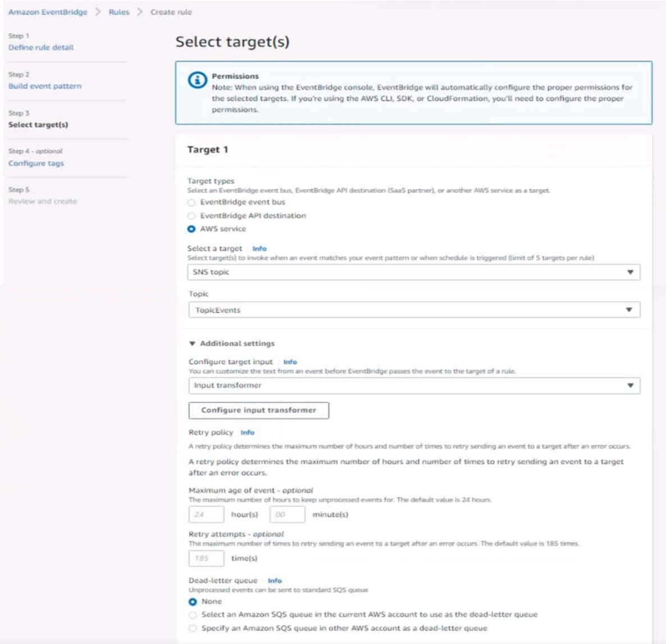The width and height of the screenshot is (666, 644).
Task: Open Step 4 Configure tags
Action: pos(36,163)
